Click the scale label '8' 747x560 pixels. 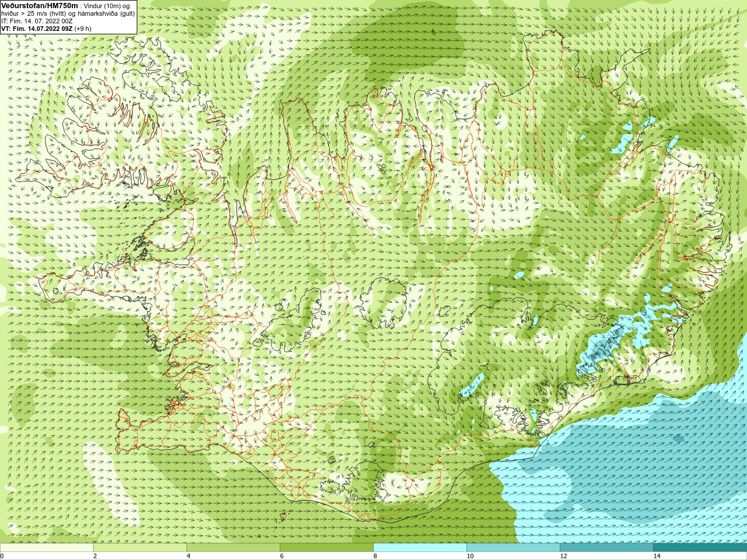(375, 556)
